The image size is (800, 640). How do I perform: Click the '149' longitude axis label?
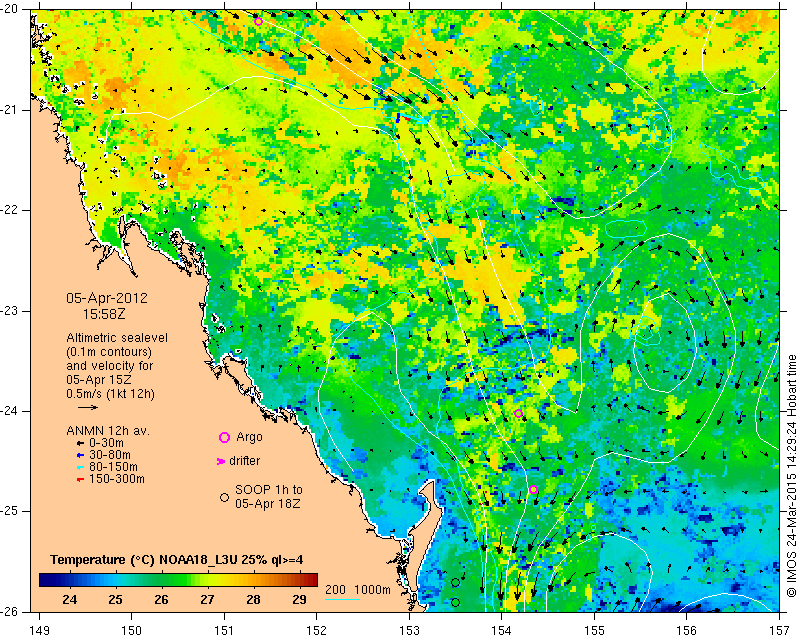click(40, 631)
